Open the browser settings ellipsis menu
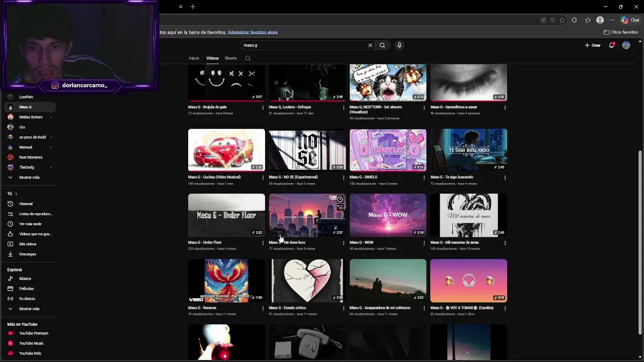 [612, 20]
